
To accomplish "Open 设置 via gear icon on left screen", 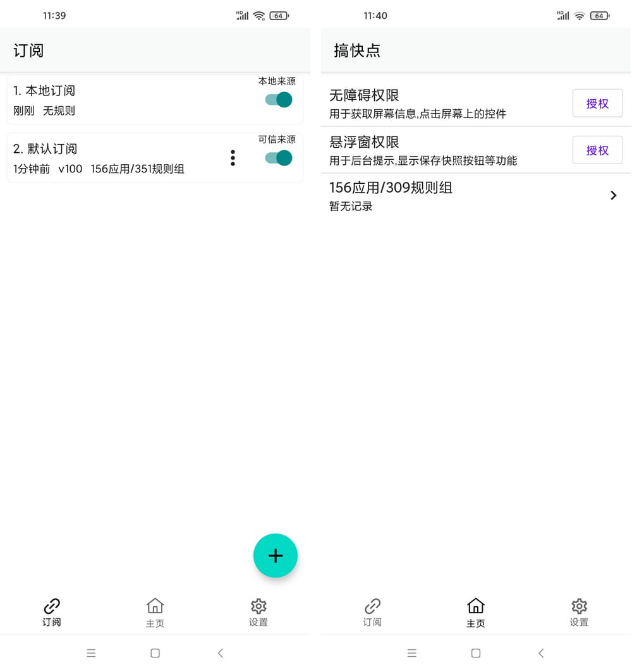I will 258,611.
